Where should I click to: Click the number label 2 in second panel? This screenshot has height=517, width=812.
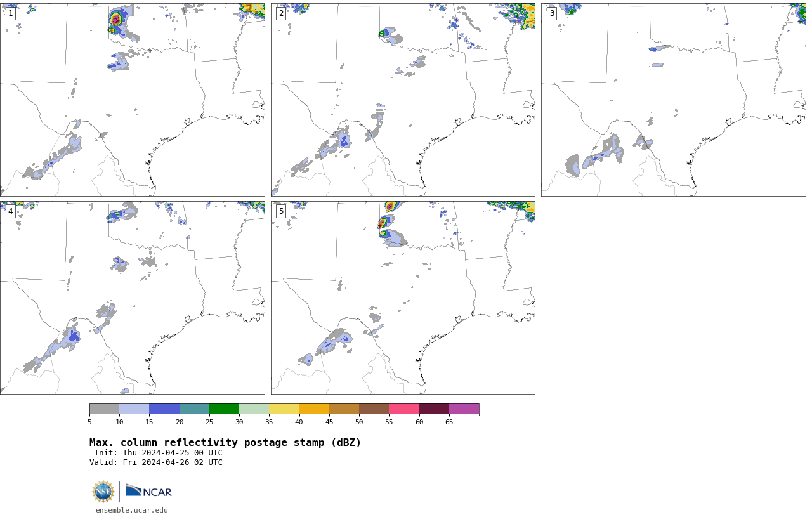click(281, 13)
